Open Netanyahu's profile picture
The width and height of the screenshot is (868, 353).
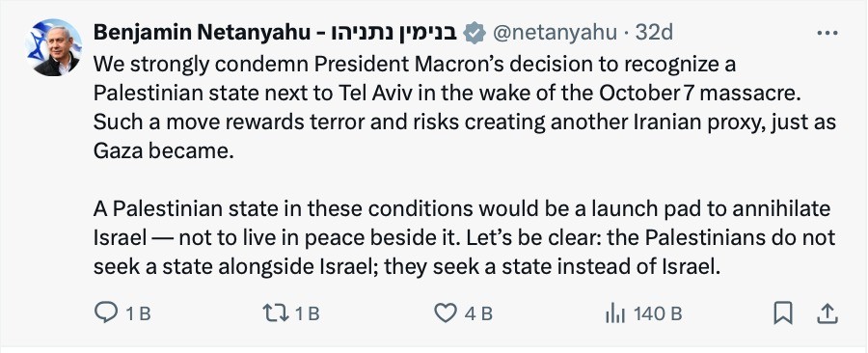[54, 47]
